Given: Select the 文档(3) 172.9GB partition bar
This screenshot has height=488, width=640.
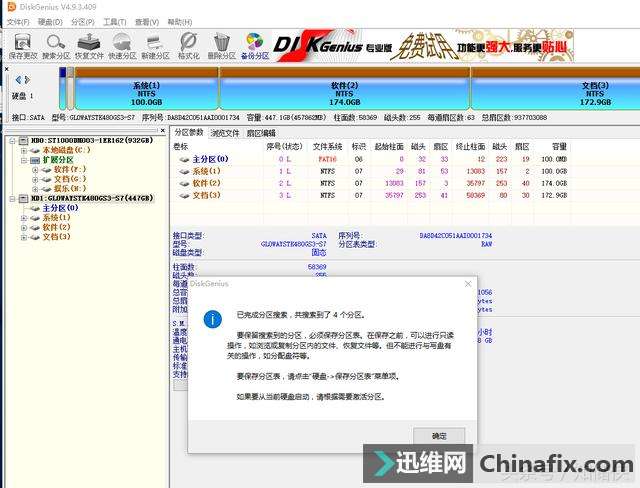Looking at the screenshot, I should [556, 89].
